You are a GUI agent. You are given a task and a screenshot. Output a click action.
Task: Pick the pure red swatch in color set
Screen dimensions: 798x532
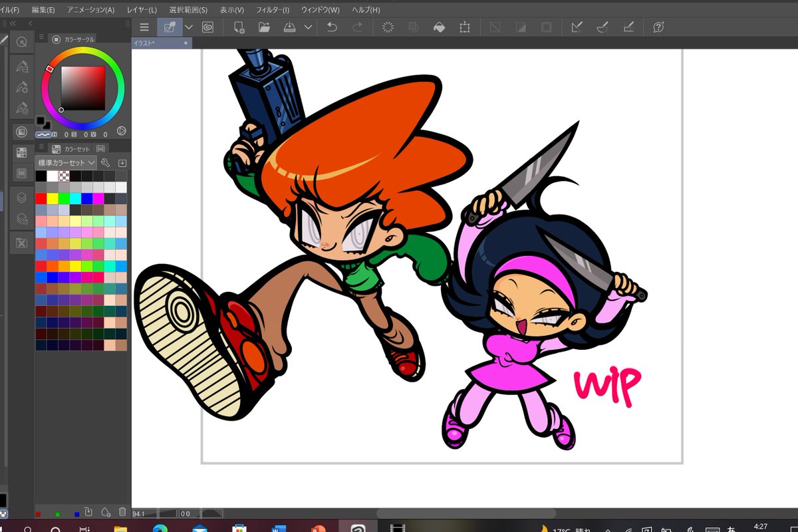41,199
